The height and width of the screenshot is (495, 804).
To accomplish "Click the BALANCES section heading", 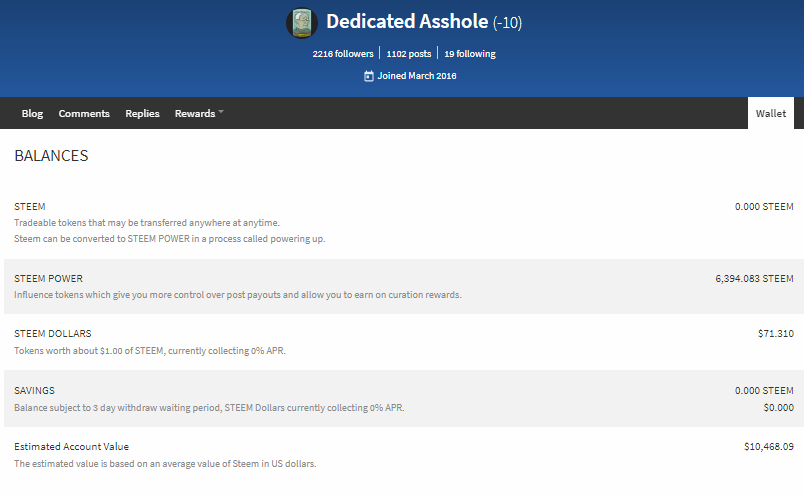I will (51, 156).
